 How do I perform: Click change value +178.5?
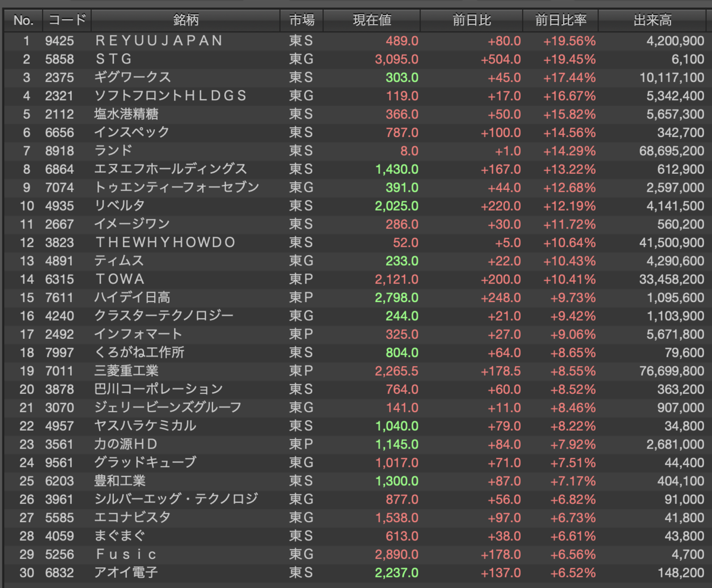501,371
